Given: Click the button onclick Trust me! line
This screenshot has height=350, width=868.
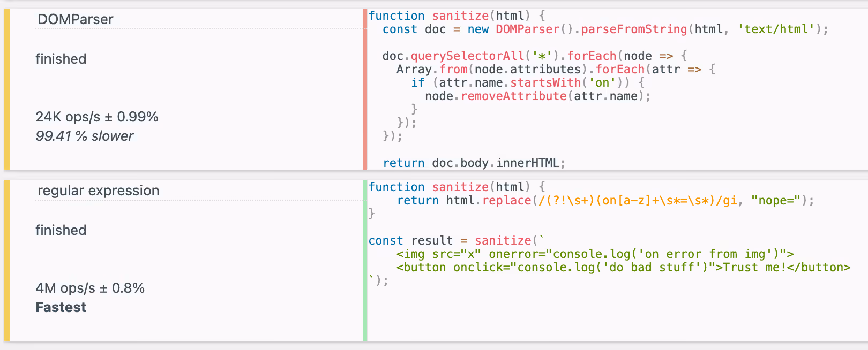Looking at the screenshot, I should click(x=624, y=268).
